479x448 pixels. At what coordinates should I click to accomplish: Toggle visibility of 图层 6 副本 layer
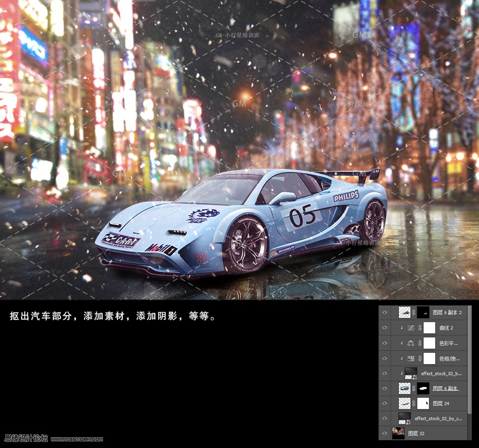[x=384, y=389]
